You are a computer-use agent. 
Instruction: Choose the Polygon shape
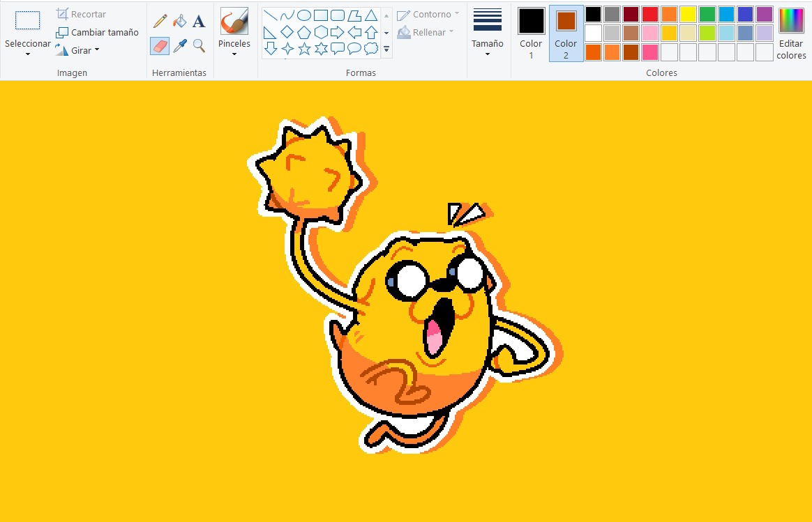pos(354,15)
